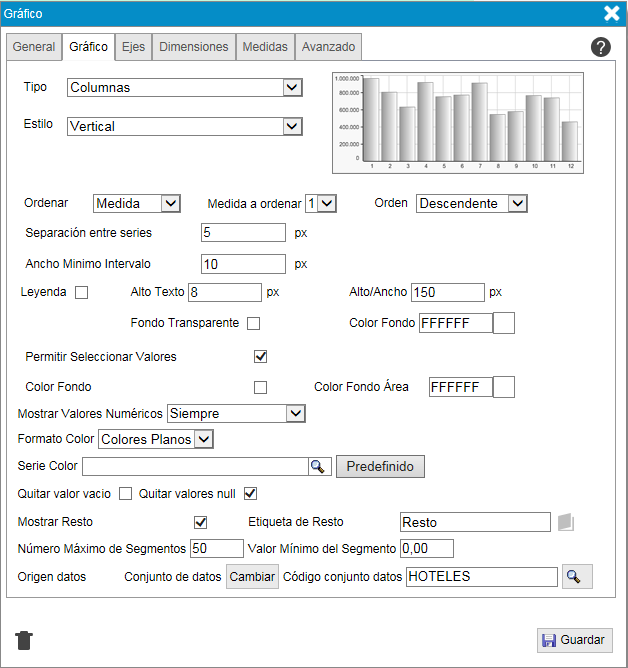The width and height of the screenshot is (628, 668).
Task: Click the help question mark icon
Action: coord(601,47)
